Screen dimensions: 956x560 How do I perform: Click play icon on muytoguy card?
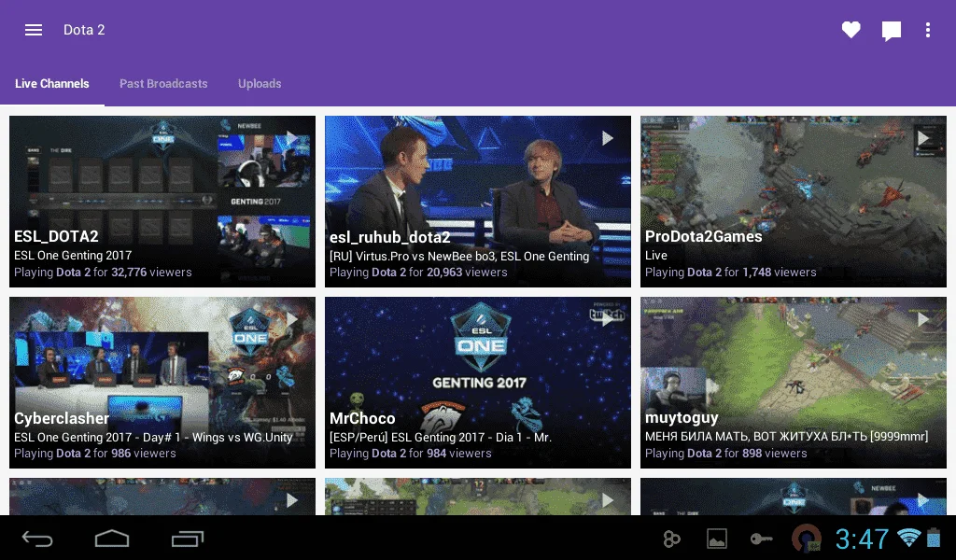923,319
